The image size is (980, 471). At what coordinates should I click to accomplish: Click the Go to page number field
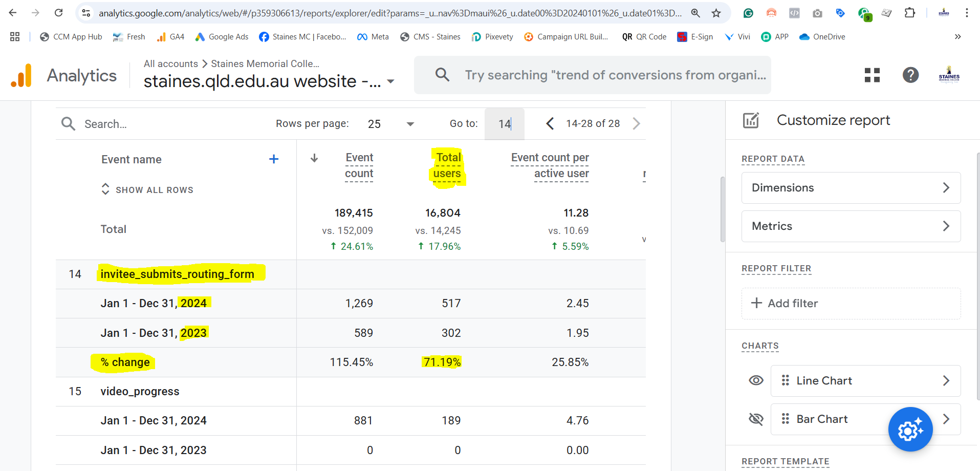(x=504, y=124)
